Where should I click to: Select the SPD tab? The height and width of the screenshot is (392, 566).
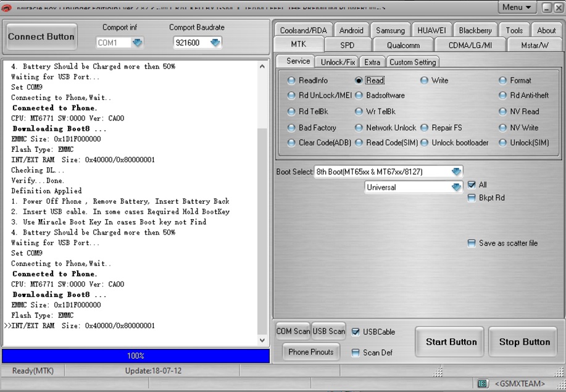348,45
